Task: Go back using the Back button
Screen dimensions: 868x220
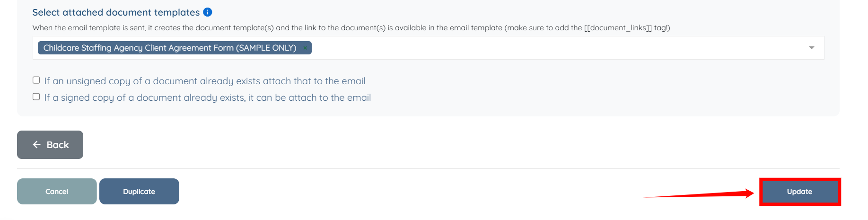Action: click(50, 145)
